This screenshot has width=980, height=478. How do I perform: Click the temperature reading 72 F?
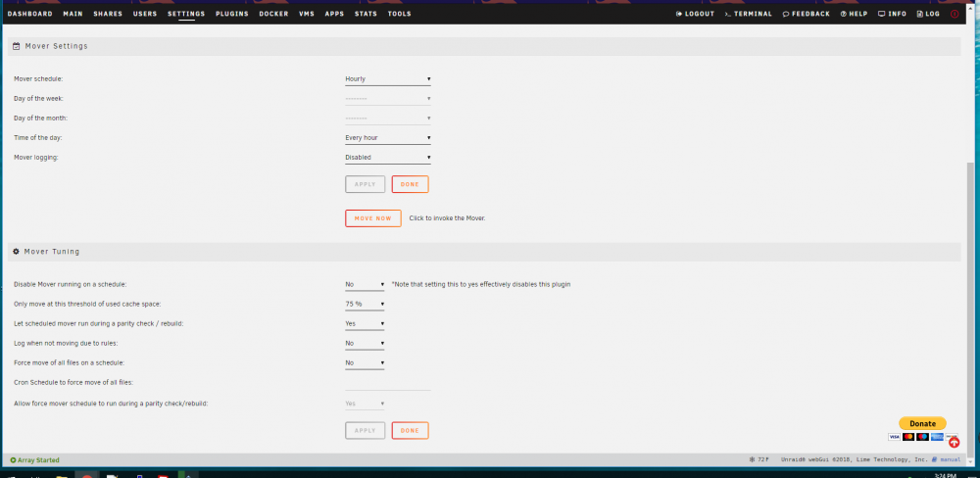[759, 460]
